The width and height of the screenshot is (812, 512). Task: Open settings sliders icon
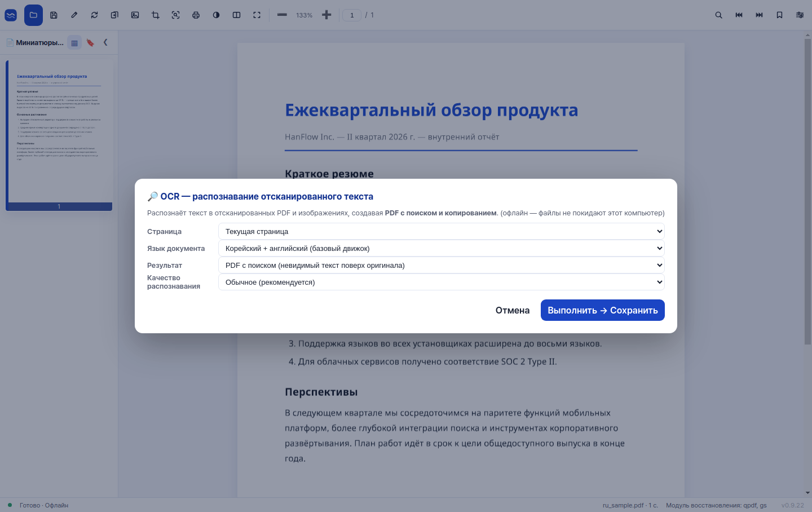click(x=800, y=15)
